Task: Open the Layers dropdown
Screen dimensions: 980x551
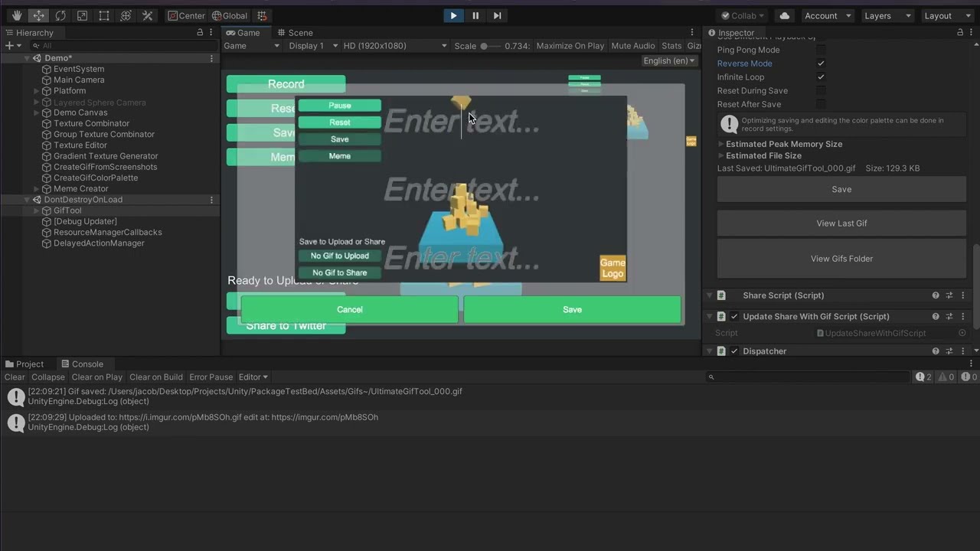Action: click(x=887, y=15)
